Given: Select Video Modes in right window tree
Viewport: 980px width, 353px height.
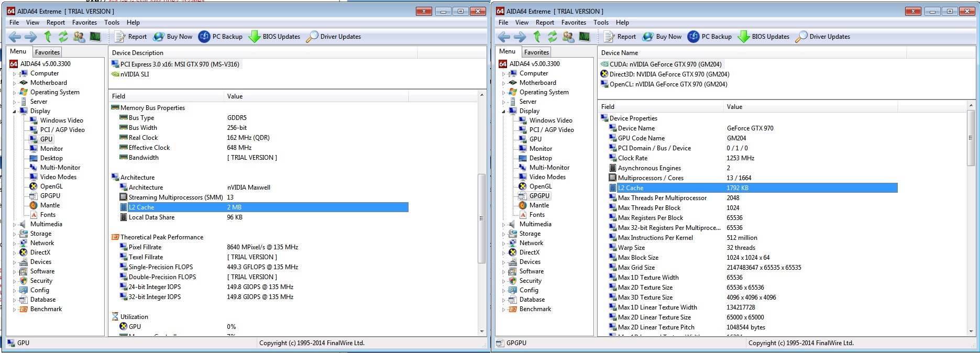Looking at the screenshot, I should point(547,177).
